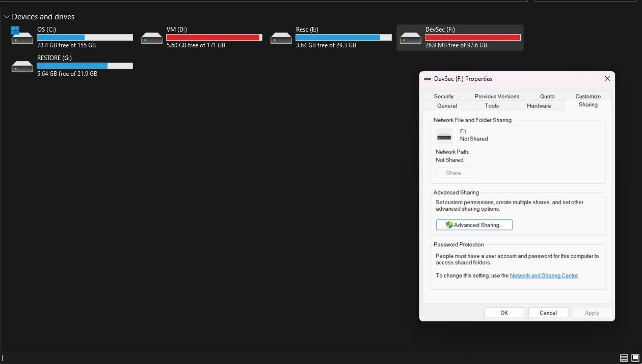Select the Resc (E:) drive icon
Screen dimensions: 642x364
tap(281, 38)
